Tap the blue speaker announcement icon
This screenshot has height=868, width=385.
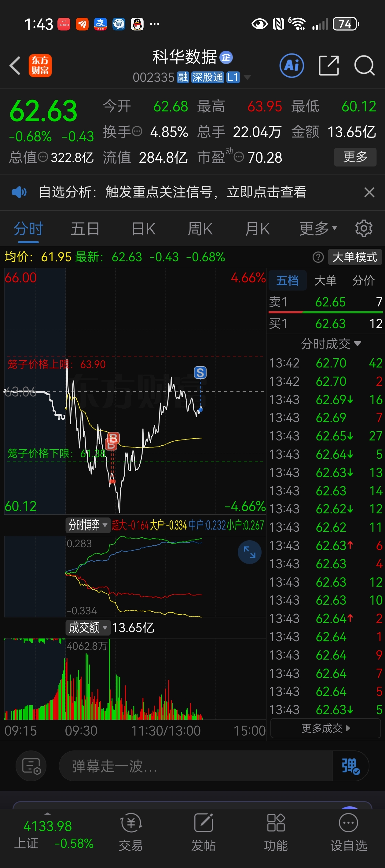point(19,192)
